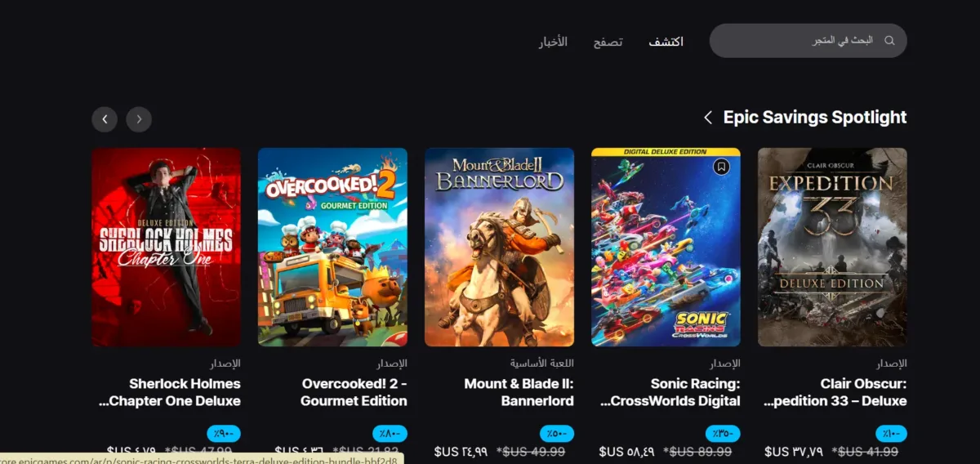Image resolution: width=980 pixels, height=464 pixels.
Task: Click the carousel right arrow button
Action: [x=139, y=119]
